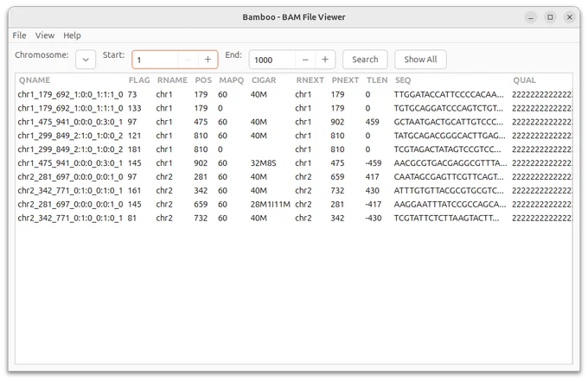Click sequence TATGCAGACGGGCACTTGAG...
The image size is (588, 381).
(450, 136)
